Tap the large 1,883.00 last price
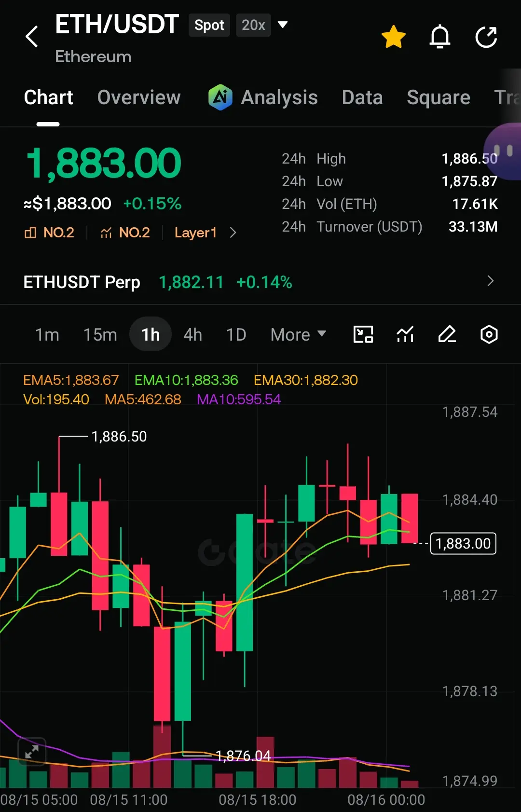Image resolution: width=521 pixels, height=812 pixels. 104,163
